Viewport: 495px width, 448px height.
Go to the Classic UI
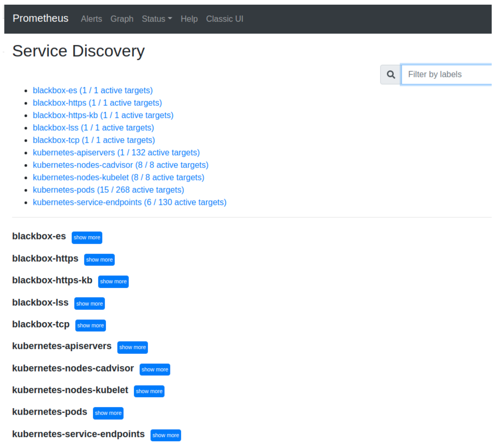pyautogui.click(x=224, y=19)
